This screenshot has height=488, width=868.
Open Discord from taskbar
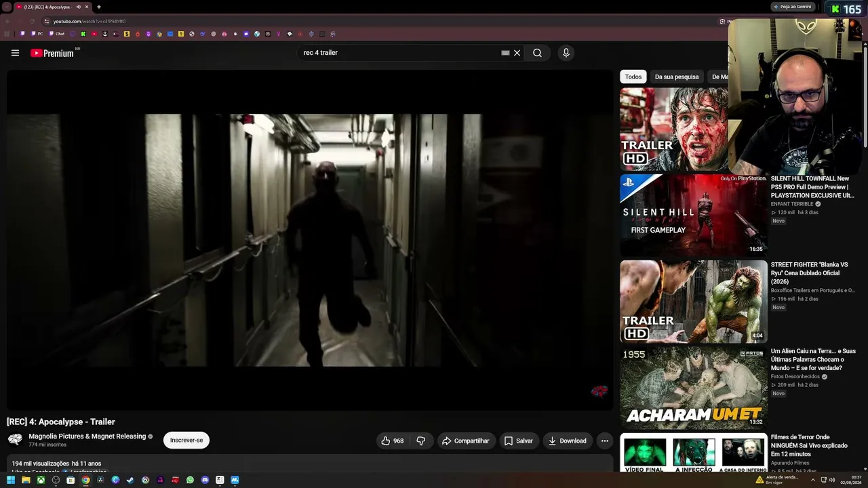[x=205, y=480]
